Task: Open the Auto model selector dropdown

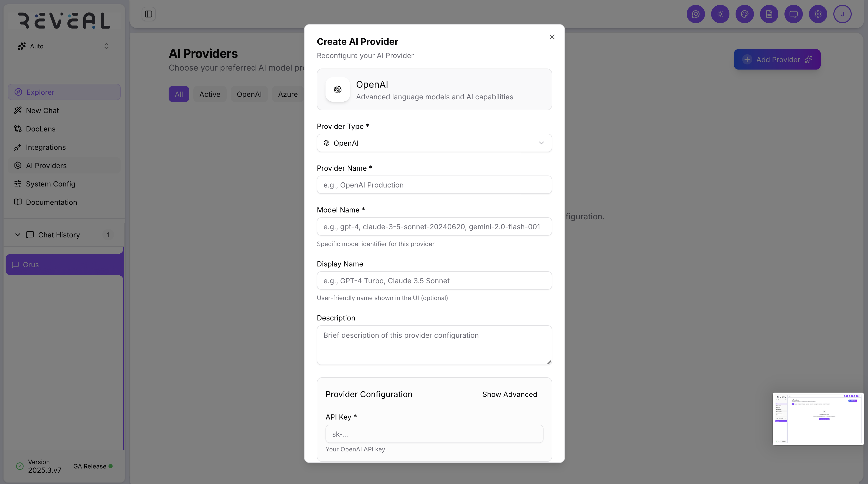Action: click(64, 46)
